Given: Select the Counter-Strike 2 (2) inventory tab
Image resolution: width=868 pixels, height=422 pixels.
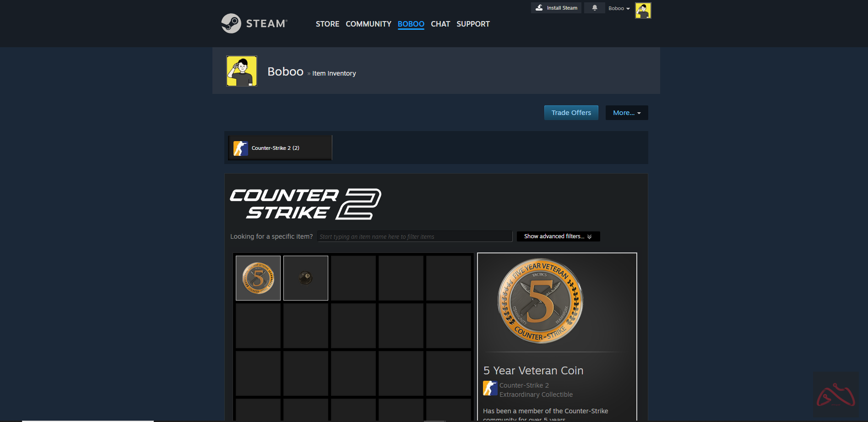Looking at the screenshot, I should 280,148.
